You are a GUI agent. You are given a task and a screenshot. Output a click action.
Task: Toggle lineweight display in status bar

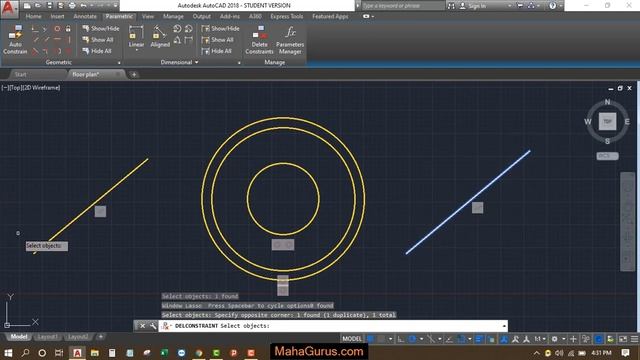[x=479, y=339]
